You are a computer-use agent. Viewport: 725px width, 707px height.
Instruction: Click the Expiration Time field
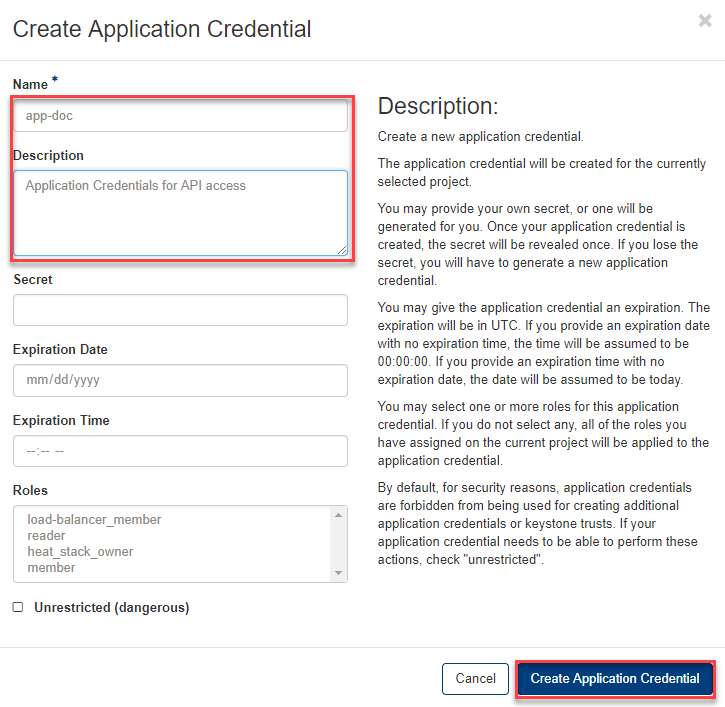tap(180, 451)
